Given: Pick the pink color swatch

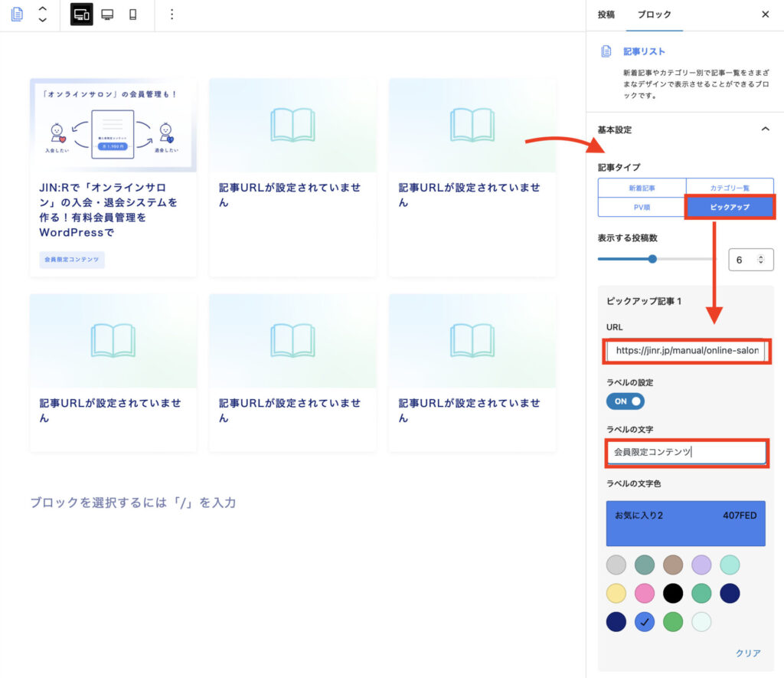Looking at the screenshot, I should pyautogui.click(x=645, y=593).
